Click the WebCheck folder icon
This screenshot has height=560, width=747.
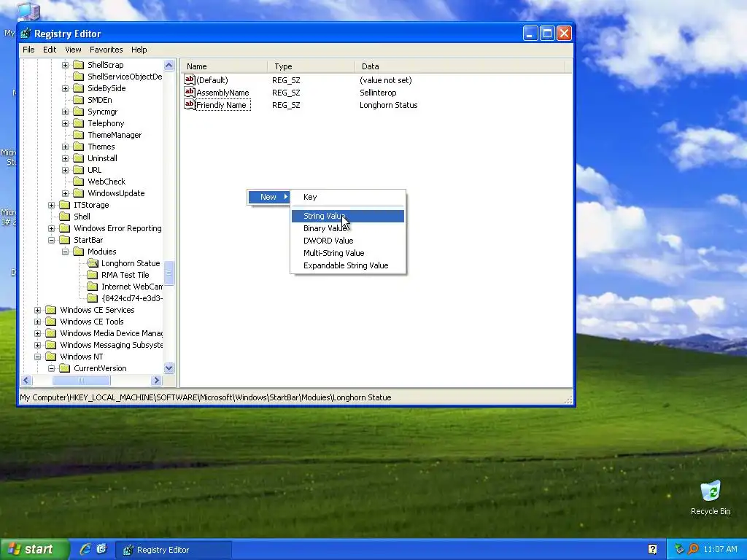pos(79,182)
